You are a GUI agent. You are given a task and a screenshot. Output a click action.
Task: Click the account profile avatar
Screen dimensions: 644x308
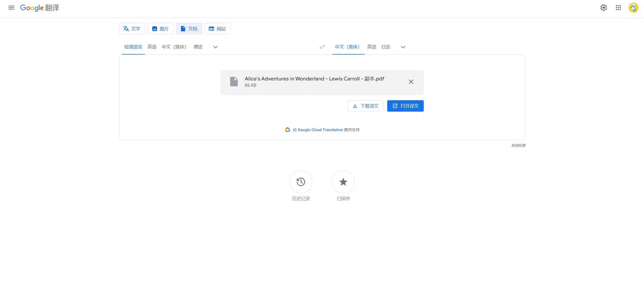[x=633, y=8]
